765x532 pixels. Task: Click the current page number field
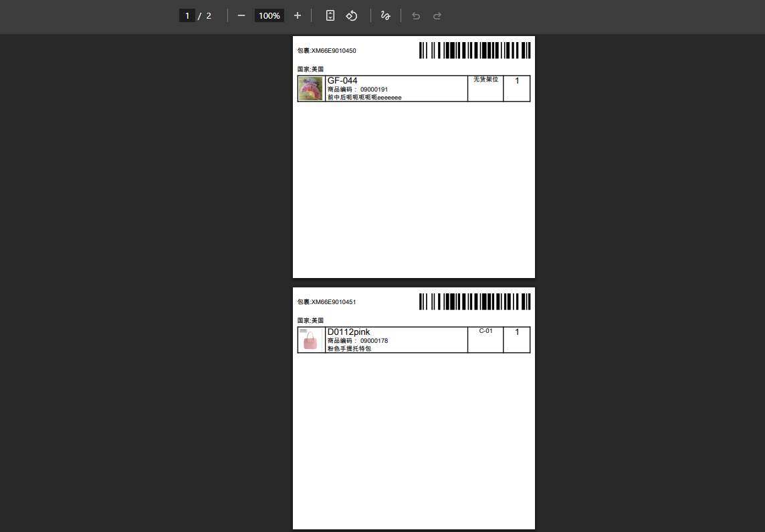pos(187,15)
